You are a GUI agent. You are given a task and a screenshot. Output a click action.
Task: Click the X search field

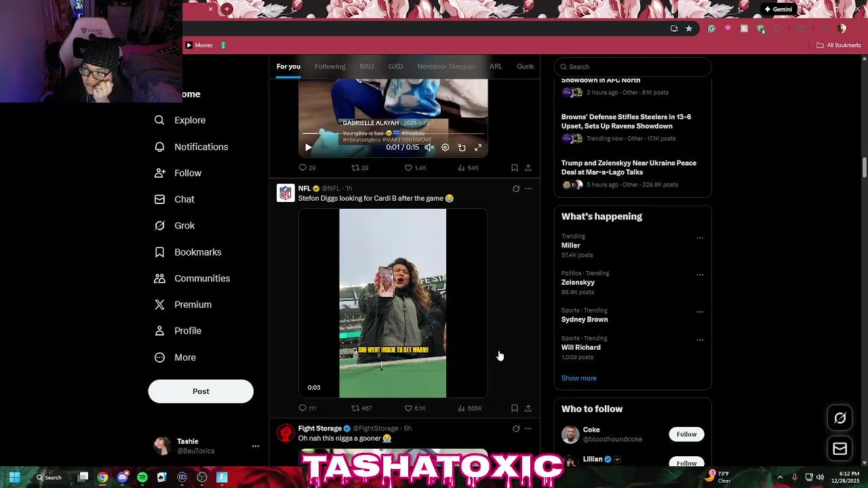(x=633, y=66)
